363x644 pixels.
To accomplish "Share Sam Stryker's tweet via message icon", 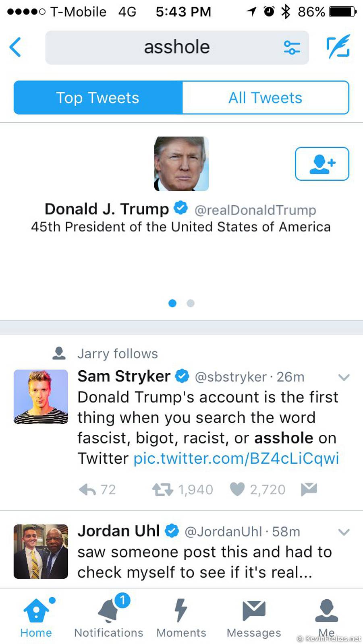I will 309,489.
